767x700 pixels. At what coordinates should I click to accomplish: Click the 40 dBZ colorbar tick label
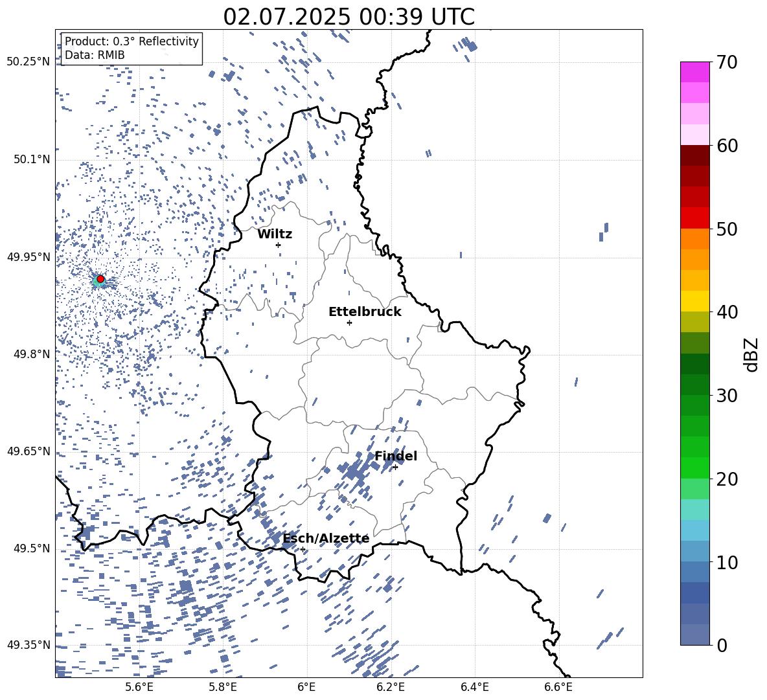[727, 312]
